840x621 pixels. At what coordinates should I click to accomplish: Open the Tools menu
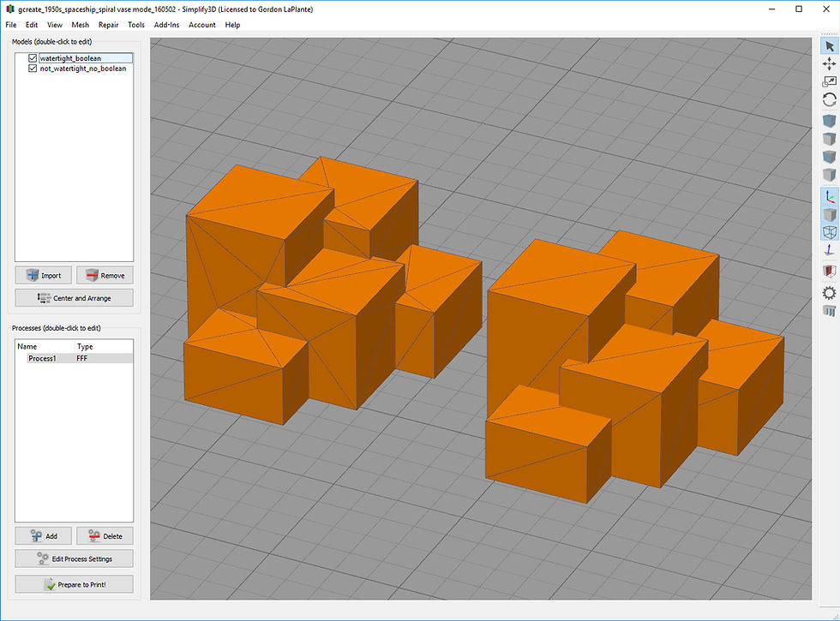(136, 25)
